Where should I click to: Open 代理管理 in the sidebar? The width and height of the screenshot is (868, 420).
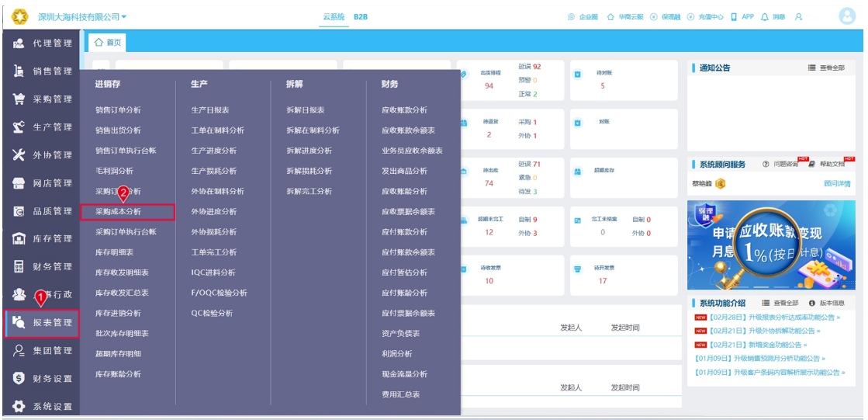coord(42,43)
